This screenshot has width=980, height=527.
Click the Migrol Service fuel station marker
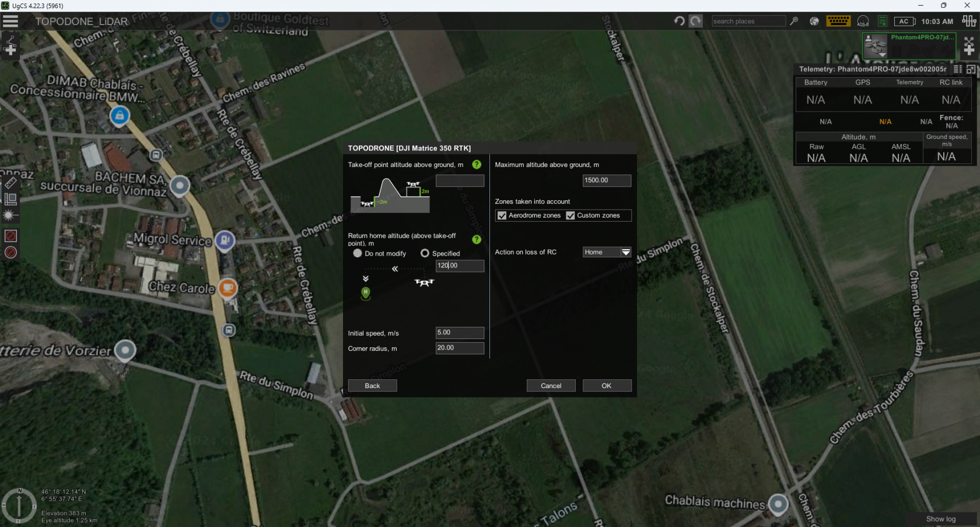[x=225, y=240]
